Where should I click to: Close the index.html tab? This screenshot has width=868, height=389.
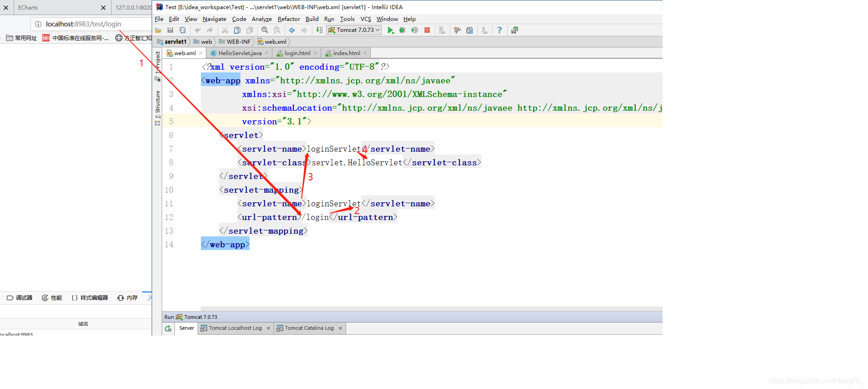[365, 53]
